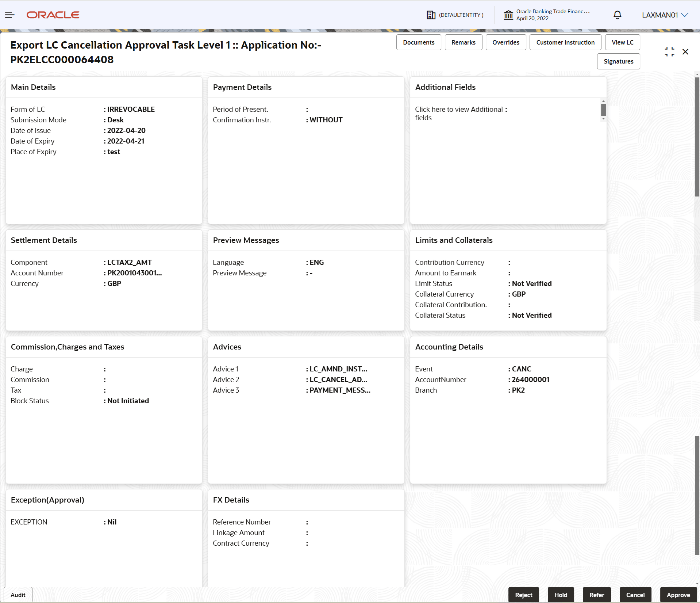The image size is (700, 603).
Task: Close the approval task window
Action: tap(685, 51)
